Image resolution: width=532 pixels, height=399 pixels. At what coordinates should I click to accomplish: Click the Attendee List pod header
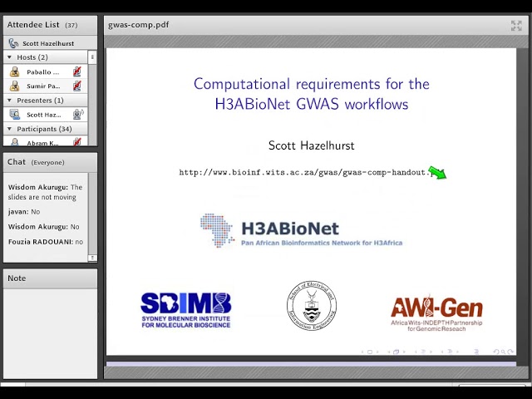(50, 25)
